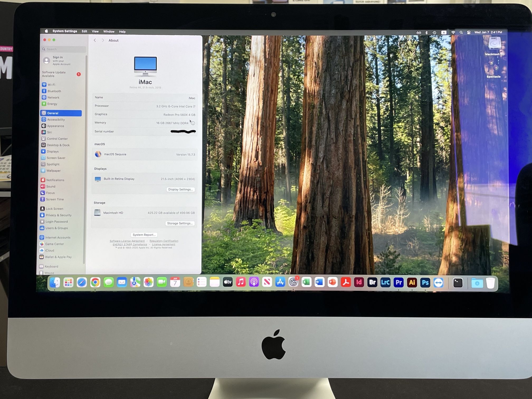Select Bluetooth in the settings sidebar
Viewport: 532px width, 399px height.
pyautogui.click(x=54, y=91)
